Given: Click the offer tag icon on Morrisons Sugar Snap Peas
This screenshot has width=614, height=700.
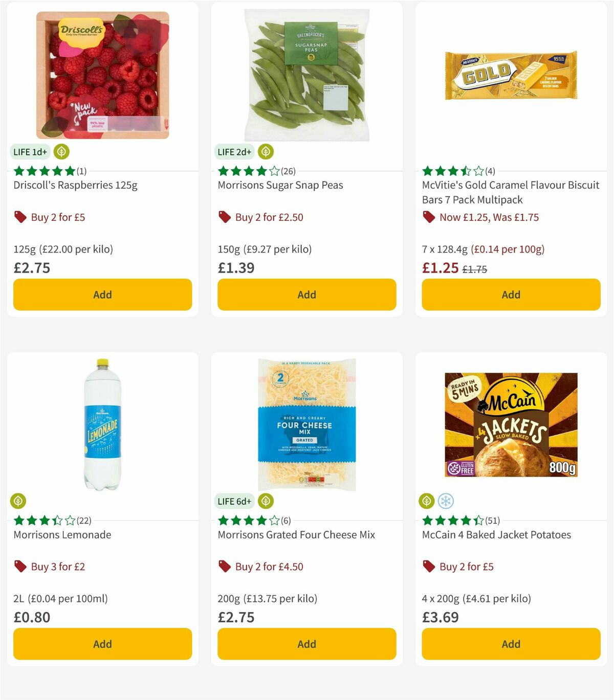Looking at the screenshot, I should [x=224, y=217].
